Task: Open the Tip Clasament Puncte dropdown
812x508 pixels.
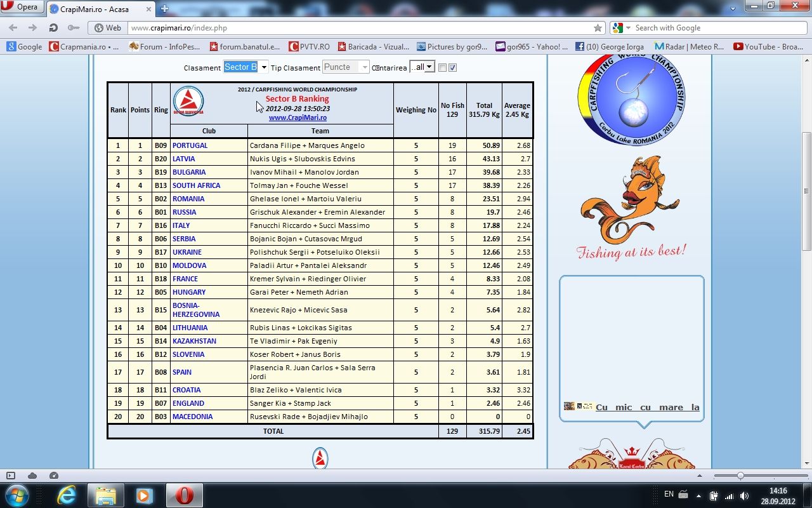Action: click(346, 67)
